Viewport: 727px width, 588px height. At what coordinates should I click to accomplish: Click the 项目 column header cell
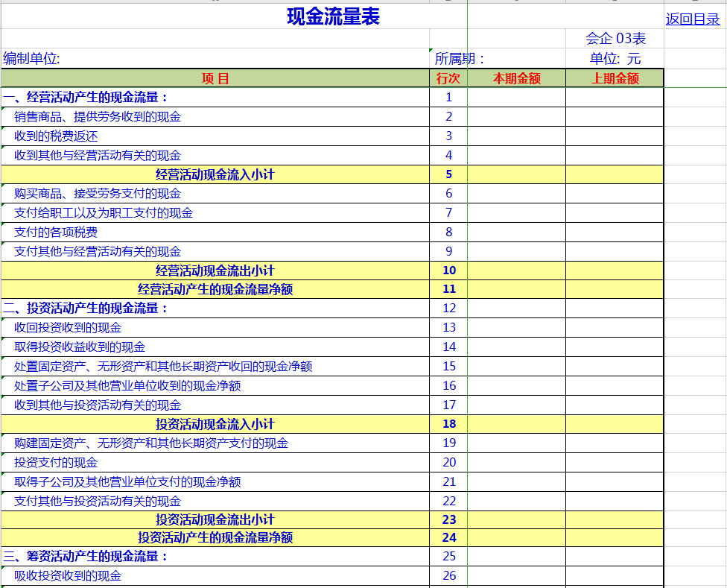(x=215, y=78)
